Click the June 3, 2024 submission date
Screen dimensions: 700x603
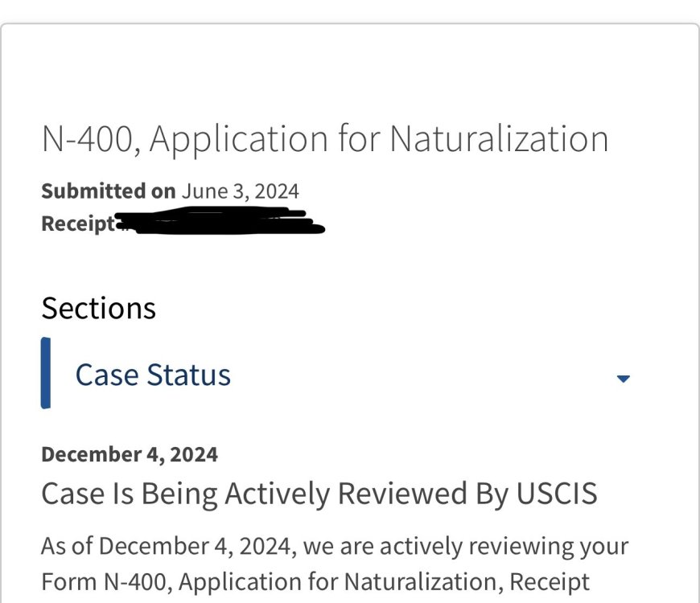[x=240, y=191]
